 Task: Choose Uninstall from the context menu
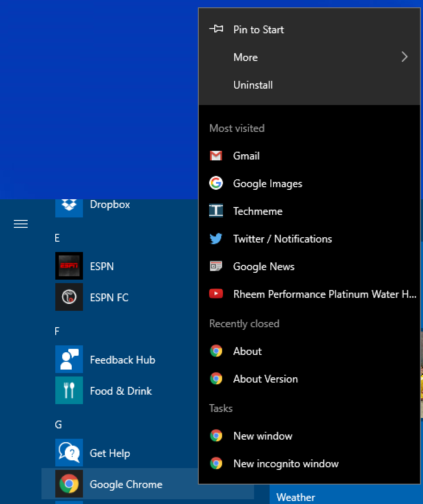[309, 85]
